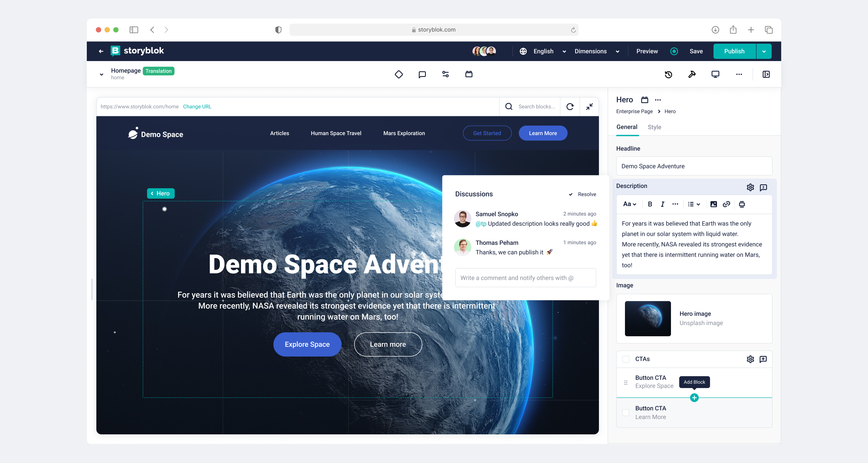868x463 pixels.
Task: Switch to the Style tab
Action: click(654, 127)
